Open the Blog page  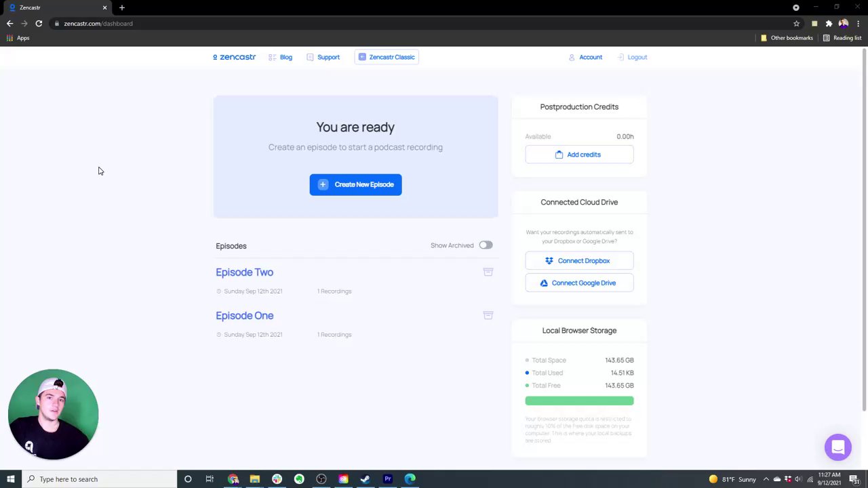coord(280,57)
